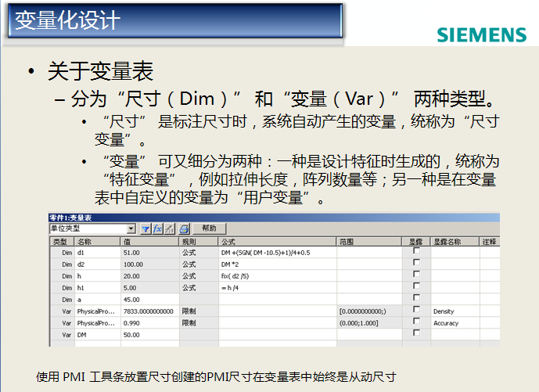Click the value cell 45.00

click(149, 300)
